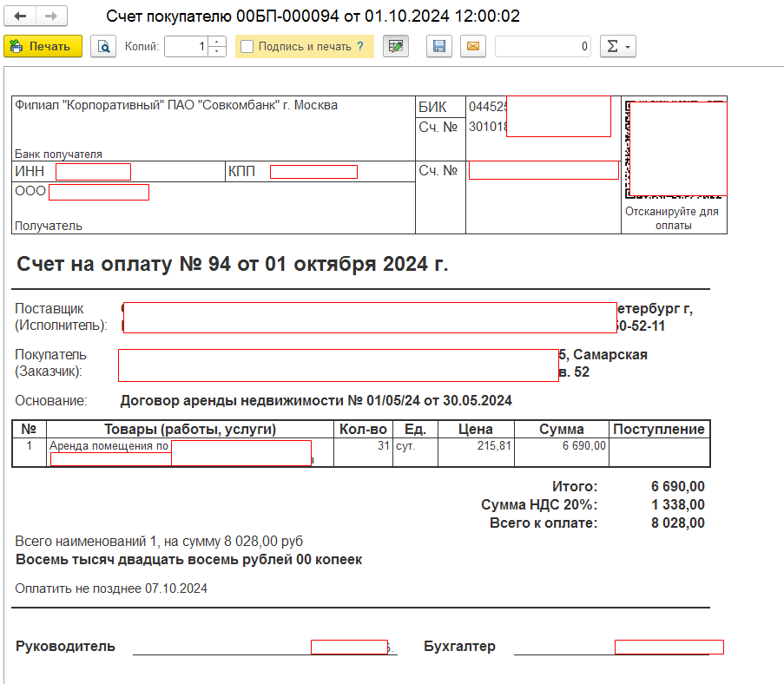This screenshot has height=684, width=784.
Task: Send by email envelope icon
Action: tap(473, 47)
